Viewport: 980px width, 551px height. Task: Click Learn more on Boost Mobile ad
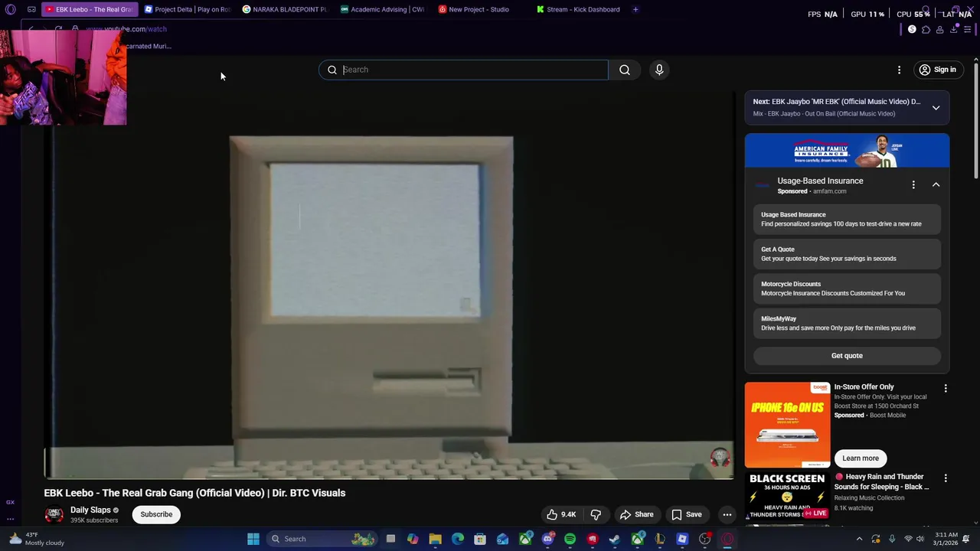click(861, 458)
